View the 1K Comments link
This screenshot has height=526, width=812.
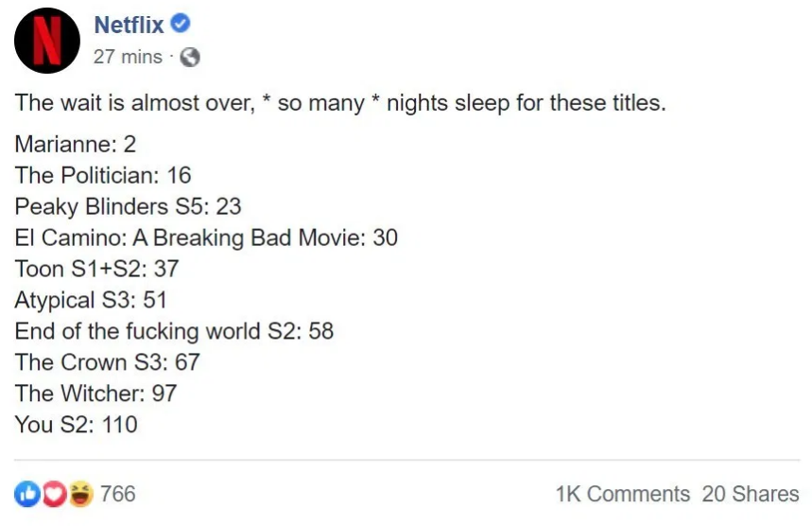[622, 494]
